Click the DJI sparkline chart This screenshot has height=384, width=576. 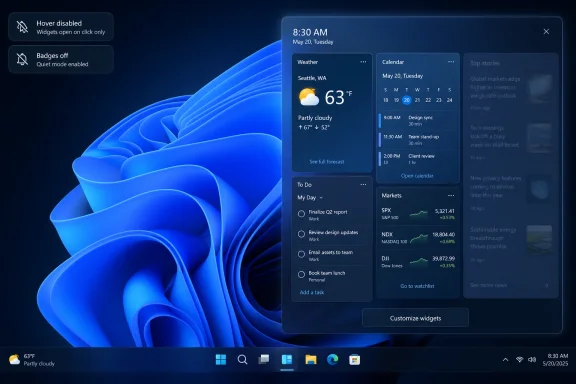coord(419,262)
